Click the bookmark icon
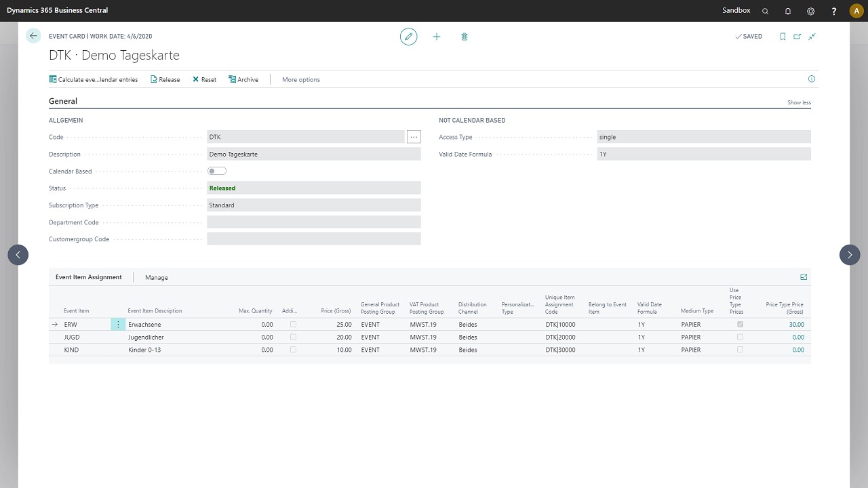The image size is (868, 488). (783, 37)
